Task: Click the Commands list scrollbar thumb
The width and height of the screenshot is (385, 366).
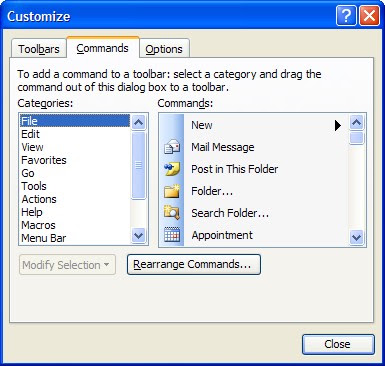Action: pos(356,138)
